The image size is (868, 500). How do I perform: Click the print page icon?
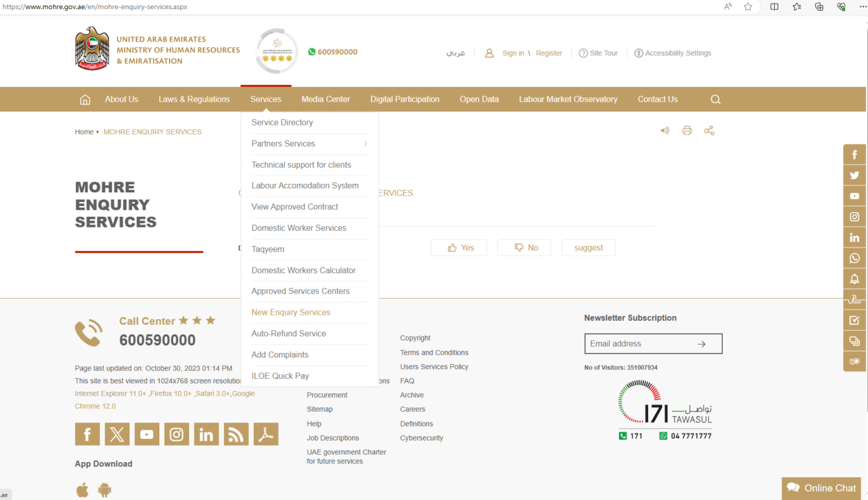click(x=687, y=130)
